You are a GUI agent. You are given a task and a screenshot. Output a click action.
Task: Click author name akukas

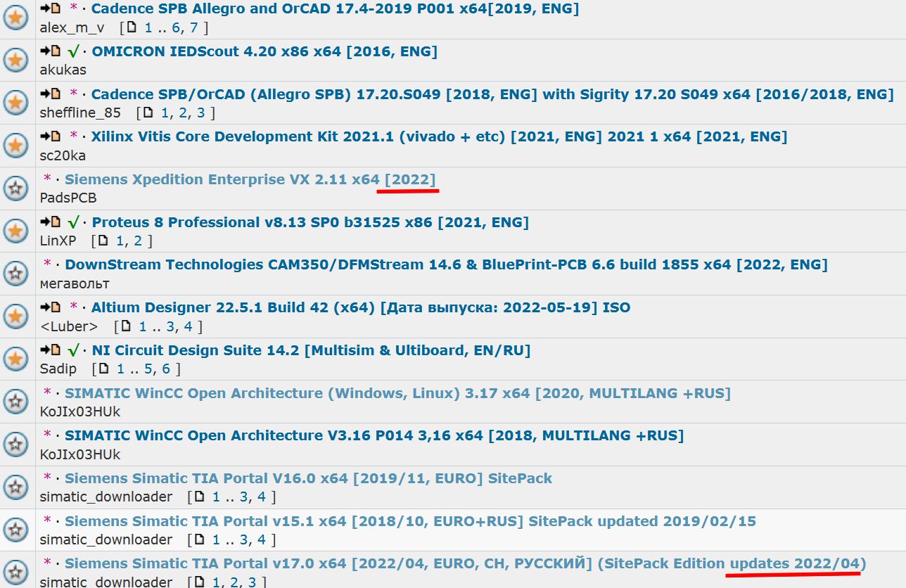click(x=63, y=70)
